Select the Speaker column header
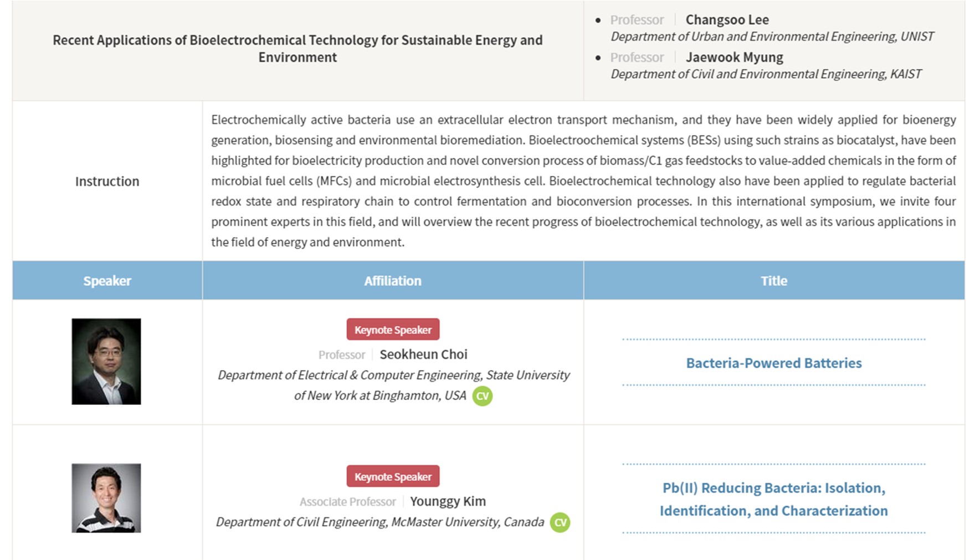 pos(107,281)
